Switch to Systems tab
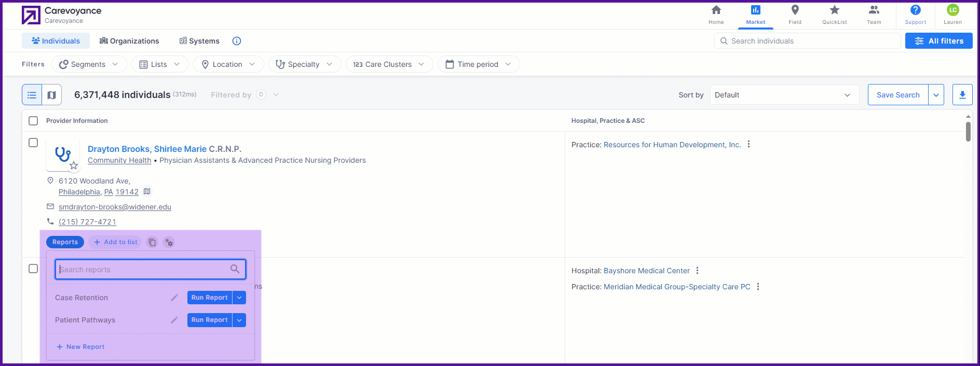This screenshot has height=366, width=980. pos(199,41)
